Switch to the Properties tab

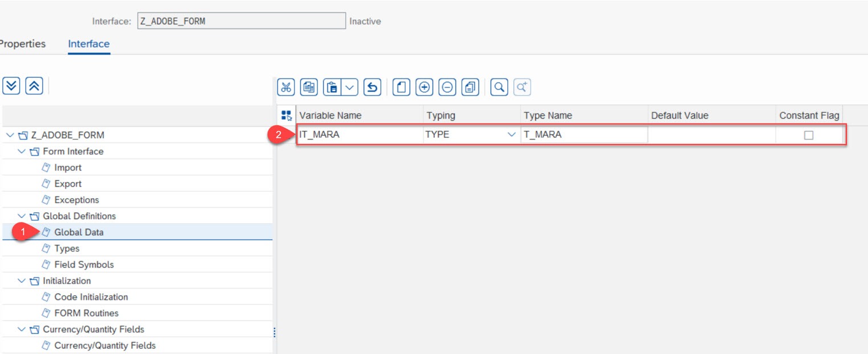[23, 43]
